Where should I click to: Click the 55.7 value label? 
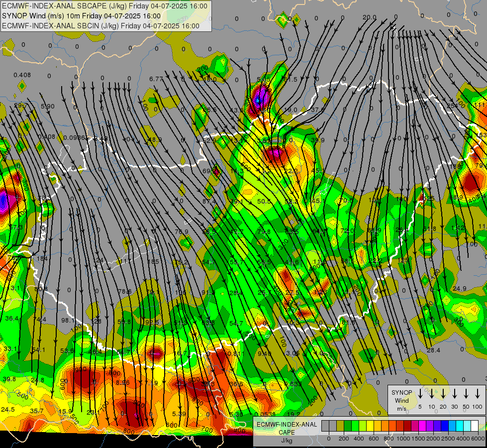tap(237, 262)
